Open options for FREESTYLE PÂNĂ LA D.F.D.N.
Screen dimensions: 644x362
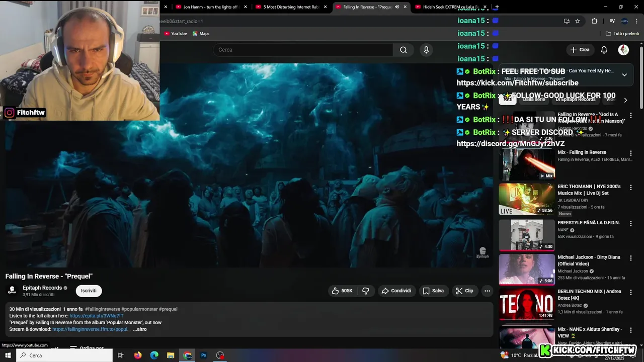tap(630, 223)
